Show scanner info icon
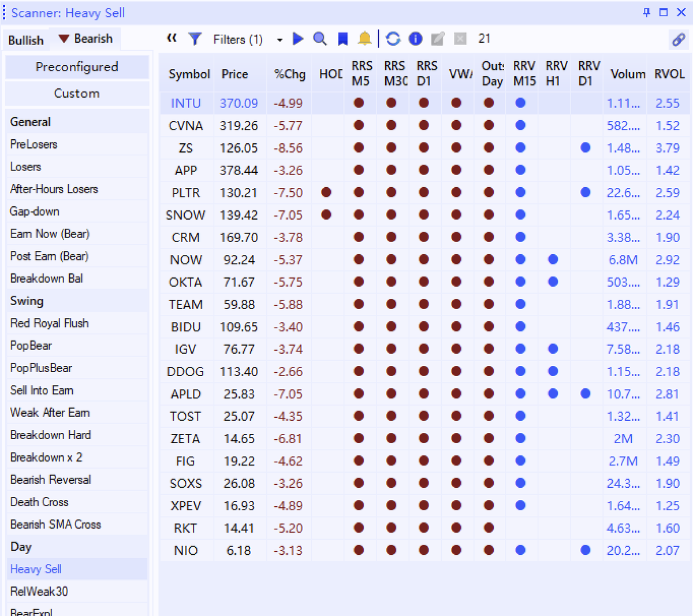This screenshot has width=693, height=616. pyautogui.click(x=415, y=39)
